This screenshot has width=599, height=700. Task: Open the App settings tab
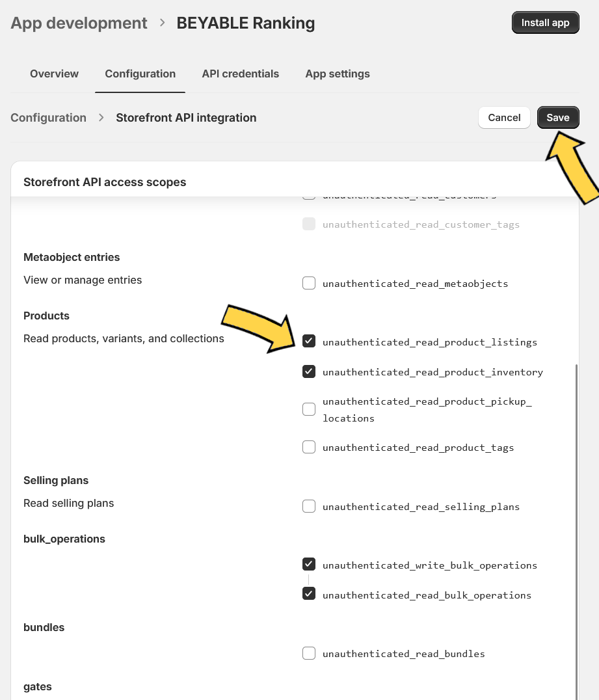pos(338,74)
